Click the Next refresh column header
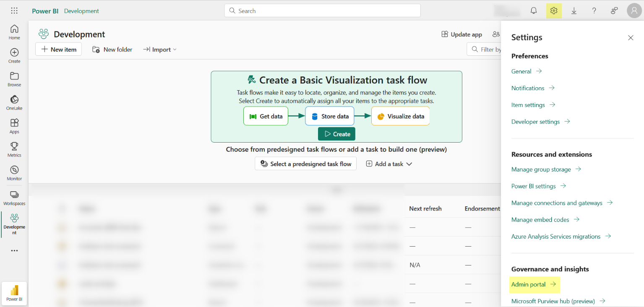The width and height of the screenshot is (644, 307). [x=425, y=208]
